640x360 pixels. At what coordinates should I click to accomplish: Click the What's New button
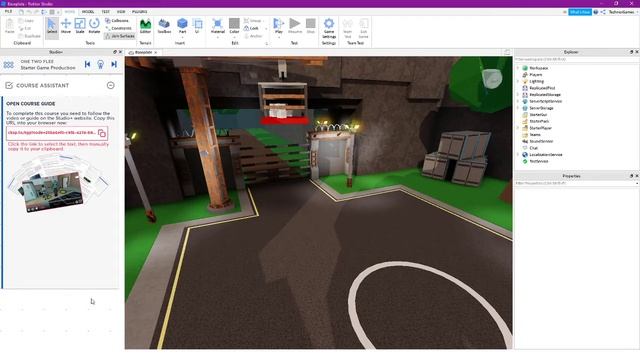580,12
